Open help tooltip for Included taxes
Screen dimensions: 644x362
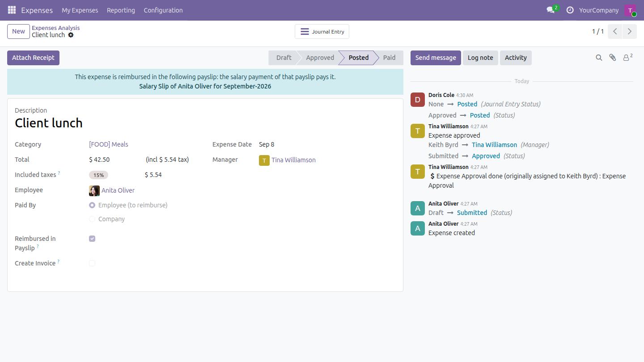(x=59, y=173)
